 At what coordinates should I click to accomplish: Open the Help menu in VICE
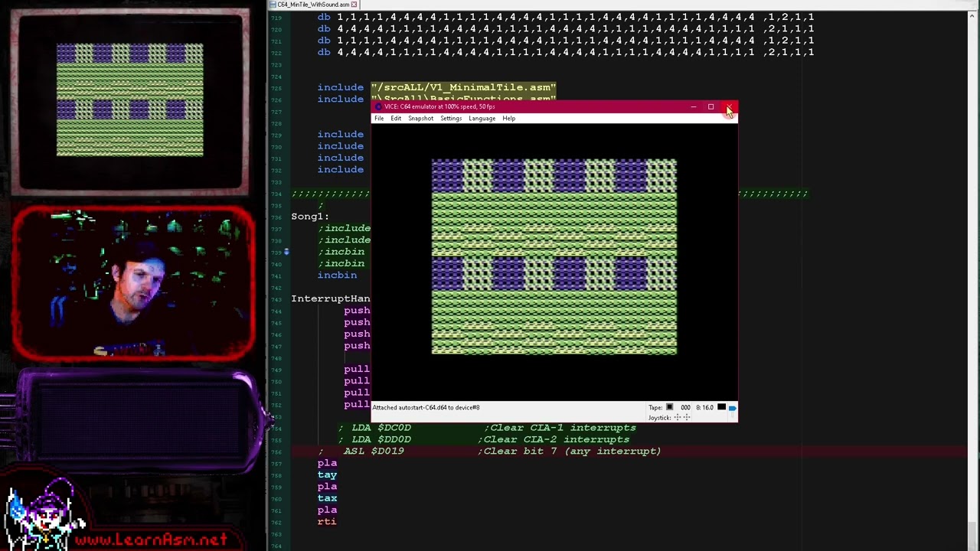[509, 119]
